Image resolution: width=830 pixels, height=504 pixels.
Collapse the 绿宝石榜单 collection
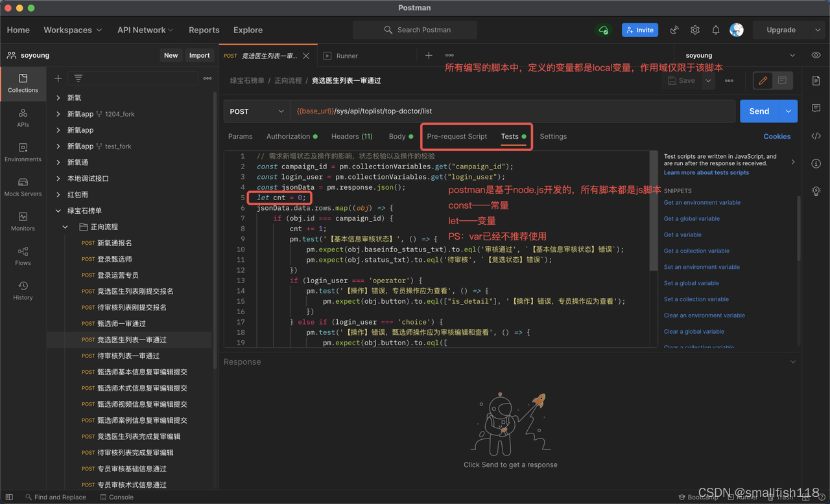pos(58,211)
